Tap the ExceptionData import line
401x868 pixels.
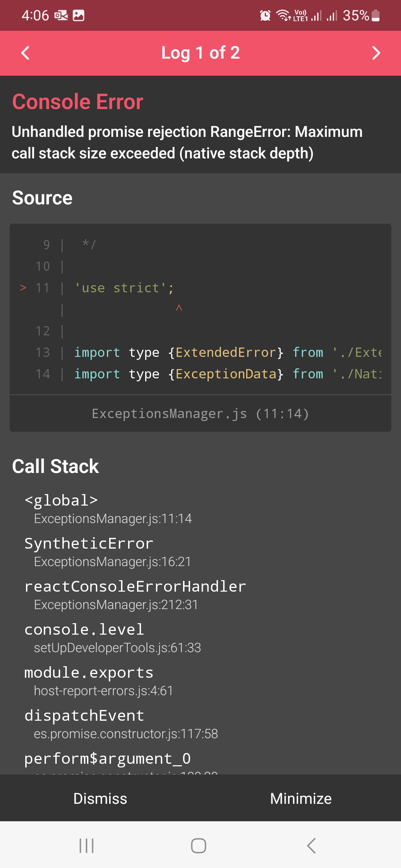228,374
